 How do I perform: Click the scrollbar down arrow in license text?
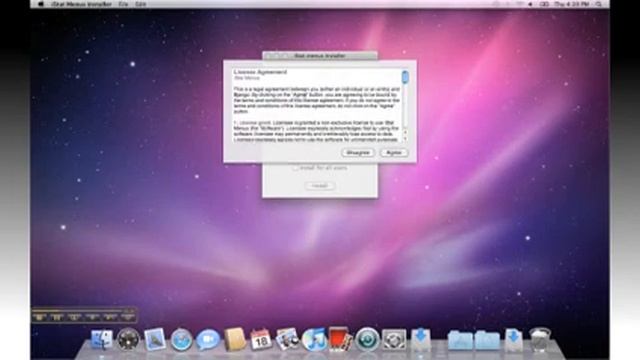point(405,139)
